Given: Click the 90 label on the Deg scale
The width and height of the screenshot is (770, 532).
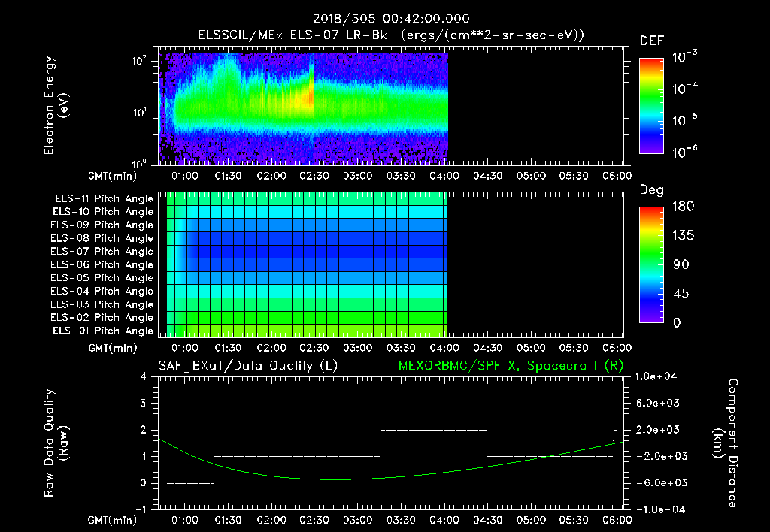Looking at the screenshot, I should coord(681,265).
